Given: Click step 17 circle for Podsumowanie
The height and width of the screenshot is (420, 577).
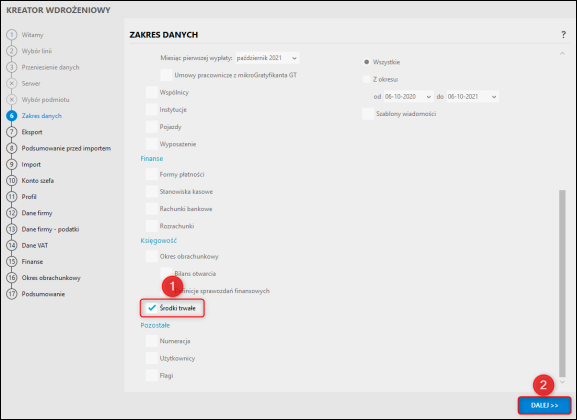Looking at the screenshot, I should (12, 294).
